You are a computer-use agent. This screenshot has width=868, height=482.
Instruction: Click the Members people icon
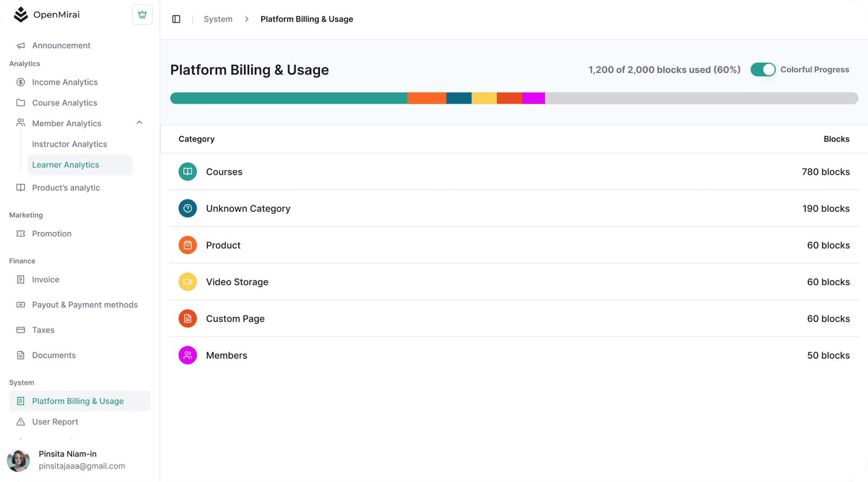pos(188,356)
